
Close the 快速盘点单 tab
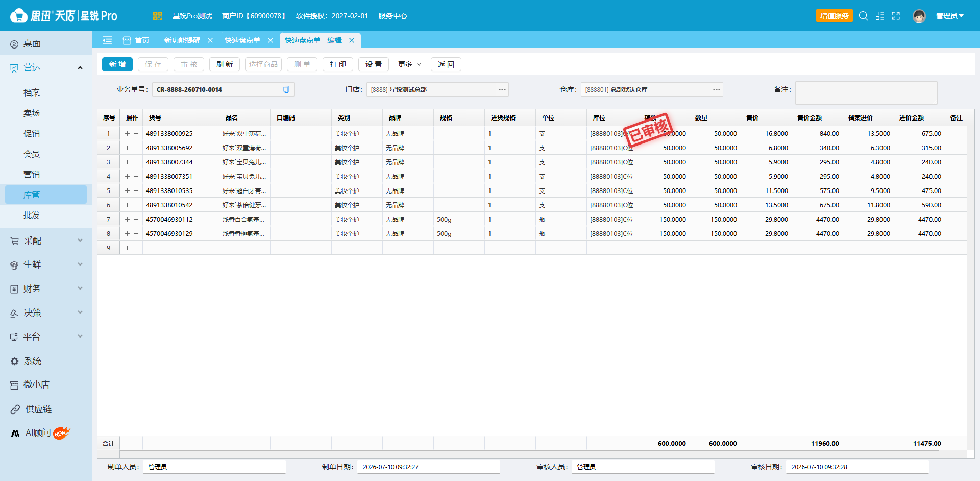click(271, 40)
